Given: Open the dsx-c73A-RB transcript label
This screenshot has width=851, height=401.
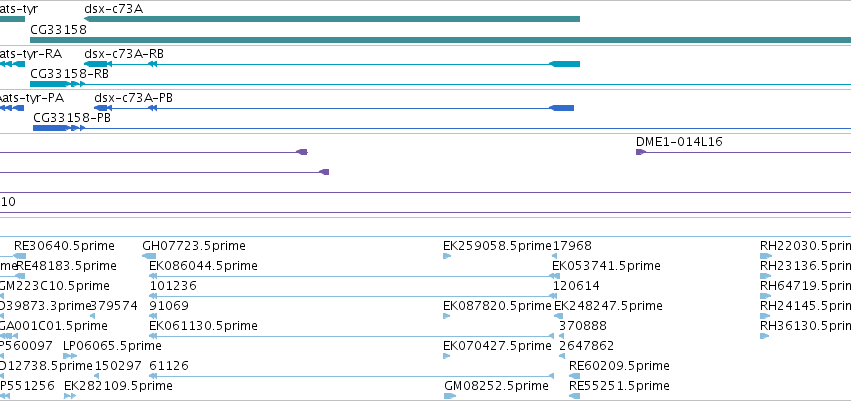Looking at the screenshot, I should pyautogui.click(x=124, y=54).
